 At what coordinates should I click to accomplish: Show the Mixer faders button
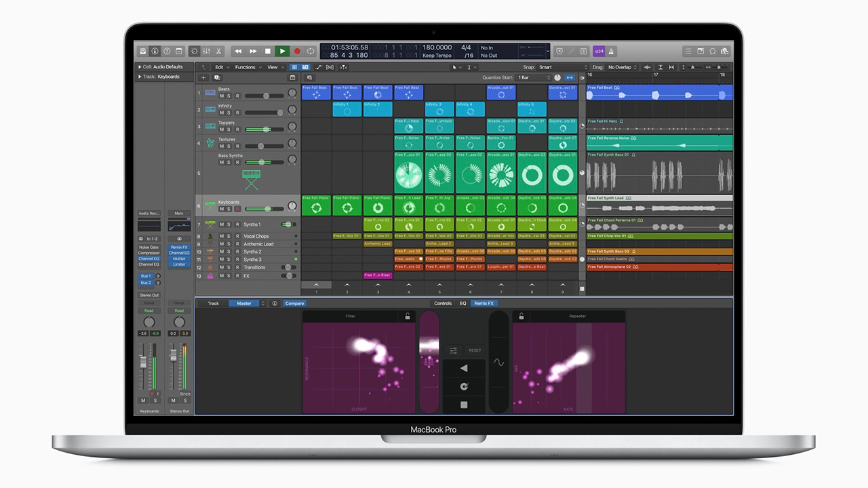206,51
